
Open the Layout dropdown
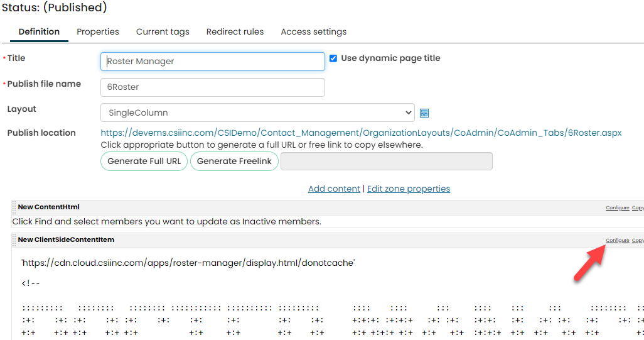(257, 113)
